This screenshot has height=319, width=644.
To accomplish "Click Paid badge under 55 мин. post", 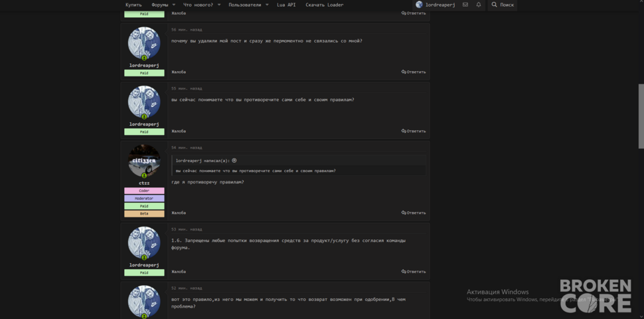I will pos(144,132).
